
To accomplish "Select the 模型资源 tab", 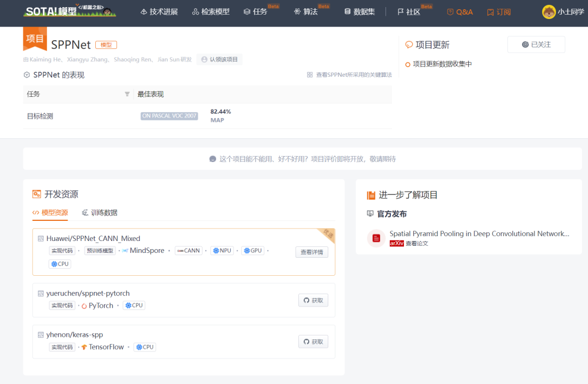I will tap(51, 213).
